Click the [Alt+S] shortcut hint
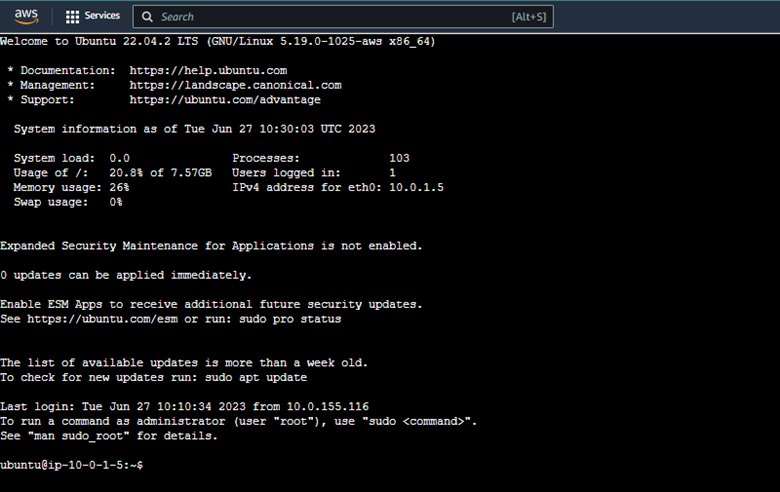The width and height of the screenshot is (780, 492). pyautogui.click(x=529, y=17)
